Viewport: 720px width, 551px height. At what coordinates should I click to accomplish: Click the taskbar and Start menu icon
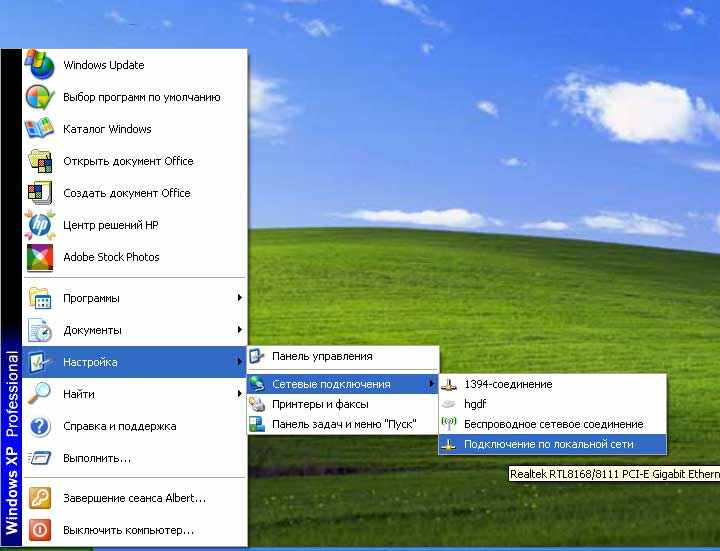(257, 424)
